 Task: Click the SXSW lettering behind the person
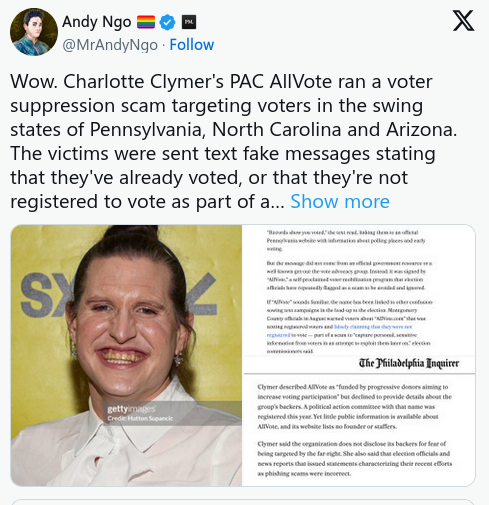click(118, 295)
